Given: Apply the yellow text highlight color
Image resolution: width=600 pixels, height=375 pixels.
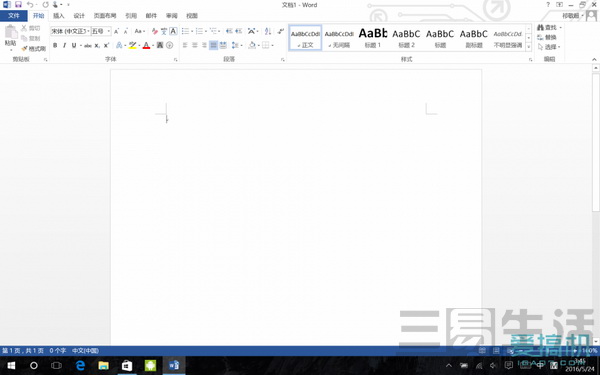Looking at the screenshot, I should point(132,45).
